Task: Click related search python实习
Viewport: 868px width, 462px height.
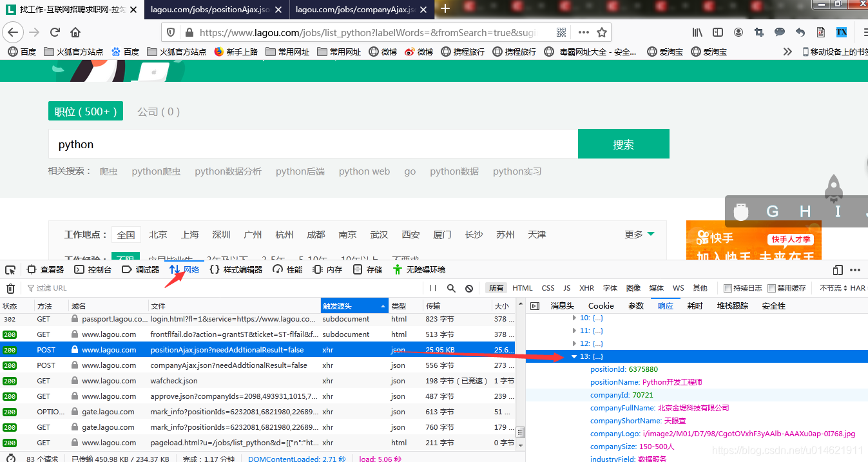Action: [x=517, y=171]
